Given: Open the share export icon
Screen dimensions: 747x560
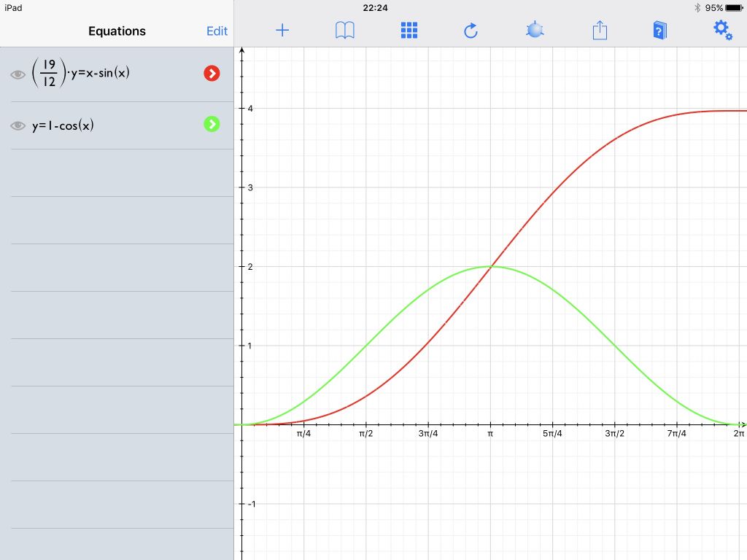Looking at the screenshot, I should tap(600, 30).
